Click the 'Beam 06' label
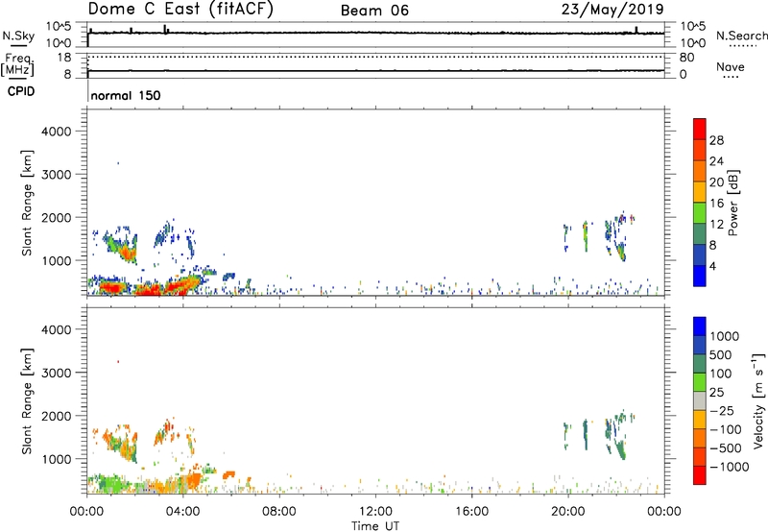The image size is (768, 532). click(374, 11)
